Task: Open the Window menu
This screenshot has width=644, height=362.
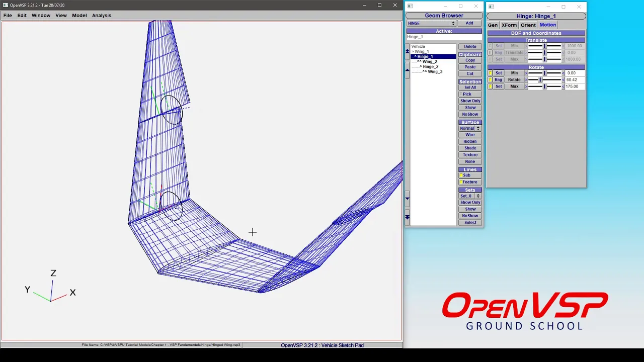Action: tap(41, 15)
